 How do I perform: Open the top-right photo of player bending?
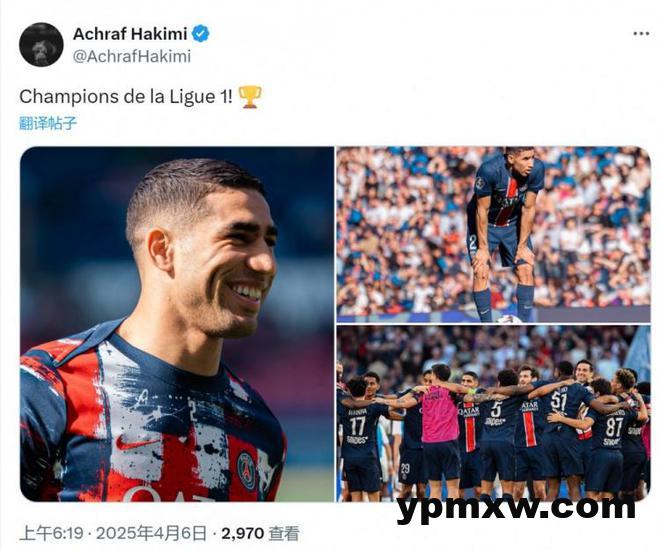tap(493, 234)
